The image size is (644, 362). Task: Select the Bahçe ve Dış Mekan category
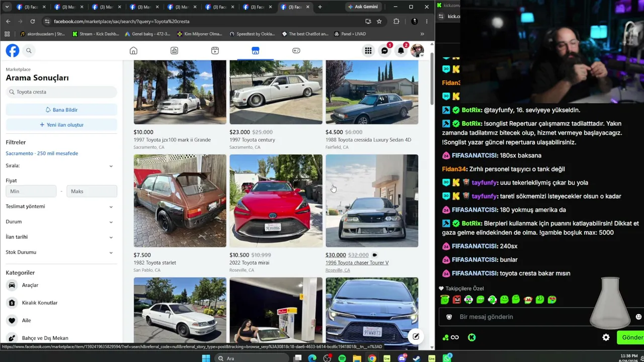(x=61, y=338)
